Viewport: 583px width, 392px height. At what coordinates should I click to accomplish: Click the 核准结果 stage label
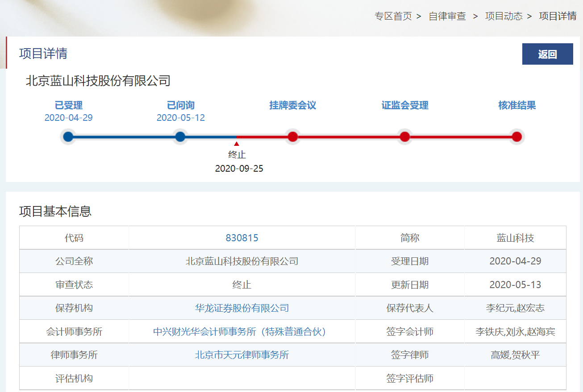click(x=517, y=106)
